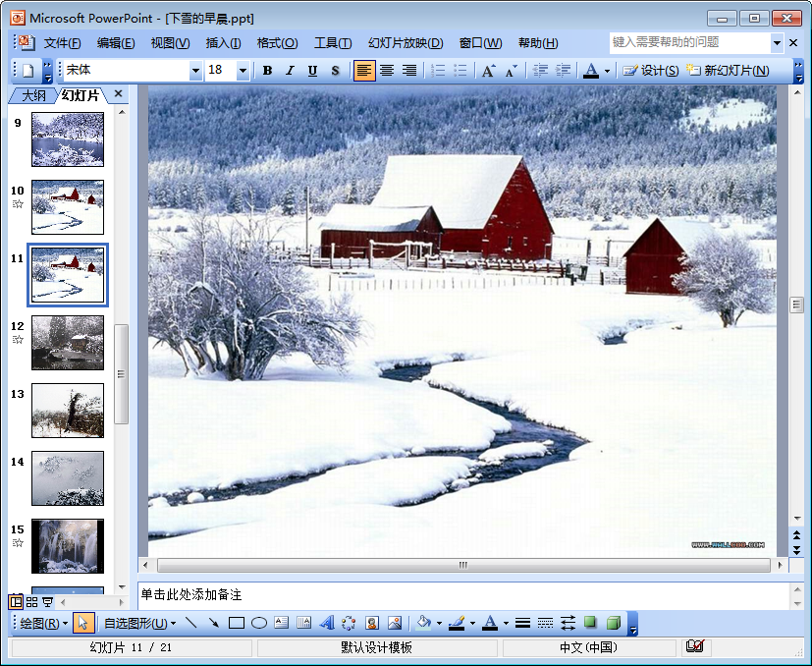Switch to the 大纲 outline tab
The height and width of the screenshot is (666, 812).
tap(33, 95)
